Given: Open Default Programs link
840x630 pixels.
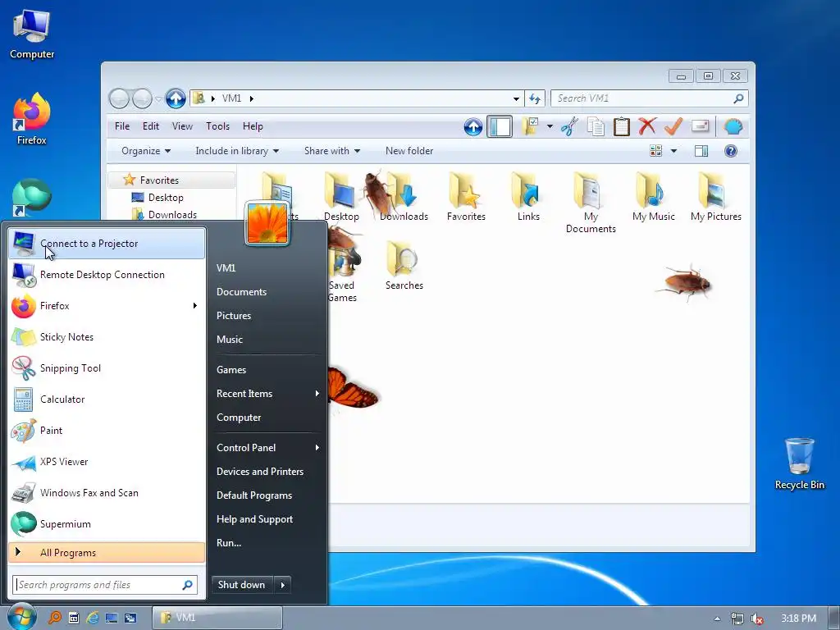Looking at the screenshot, I should pos(254,495).
